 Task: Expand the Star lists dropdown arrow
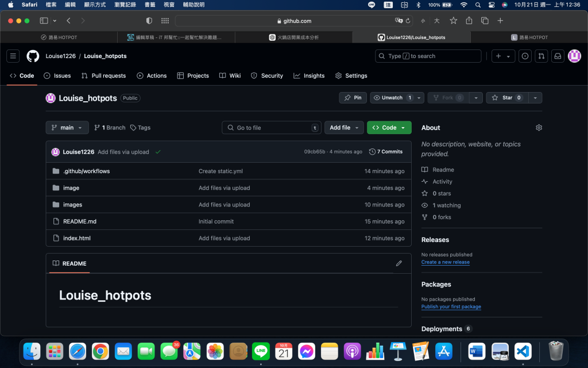(x=536, y=98)
